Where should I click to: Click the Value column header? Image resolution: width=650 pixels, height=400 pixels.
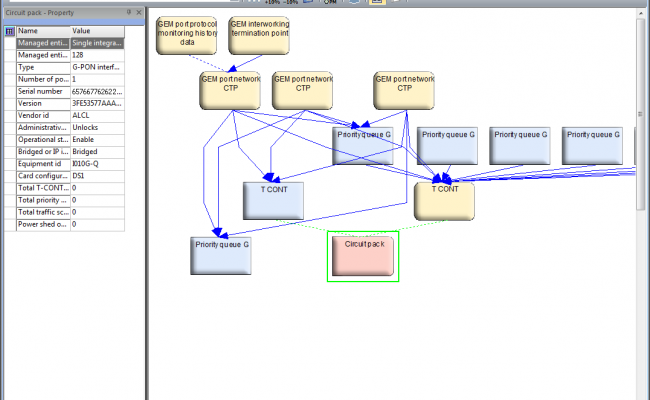96,31
